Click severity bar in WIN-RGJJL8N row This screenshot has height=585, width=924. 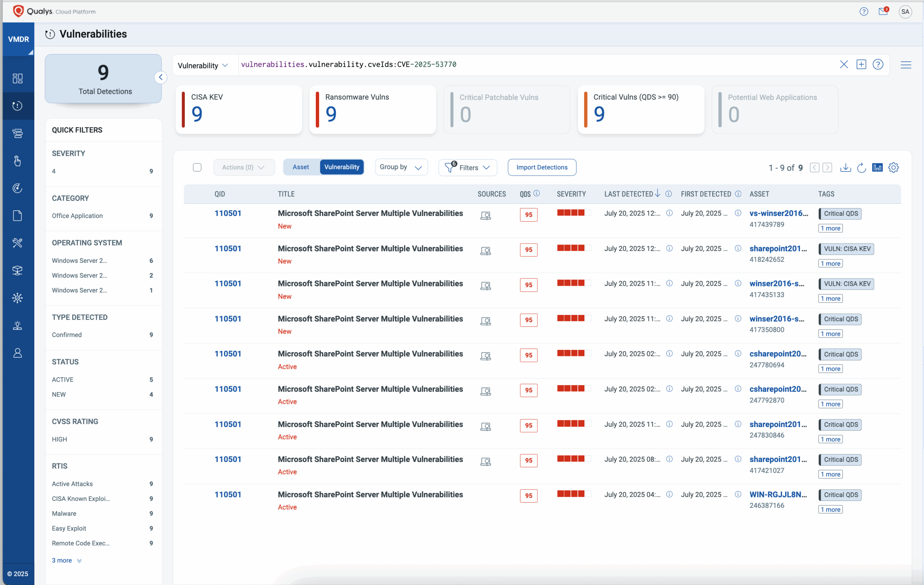pyautogui.click(x=574, y=494)
